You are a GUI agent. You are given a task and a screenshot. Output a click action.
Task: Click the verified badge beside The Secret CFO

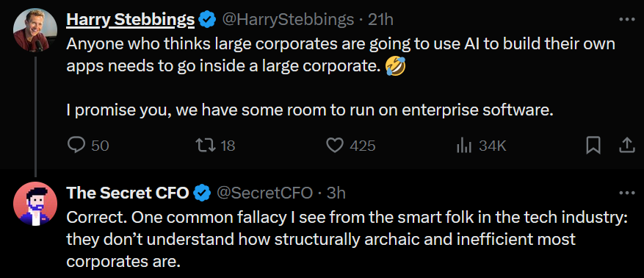click(x=202, y=193)
